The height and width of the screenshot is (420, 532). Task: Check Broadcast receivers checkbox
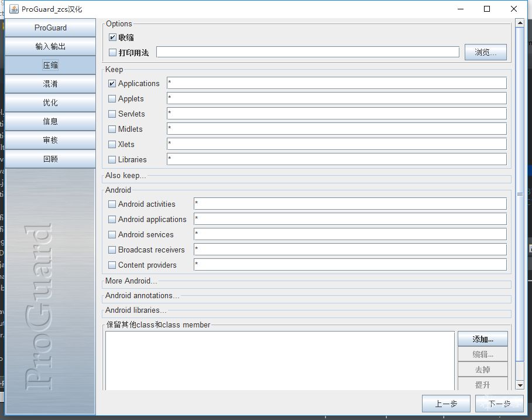[112, 250]
